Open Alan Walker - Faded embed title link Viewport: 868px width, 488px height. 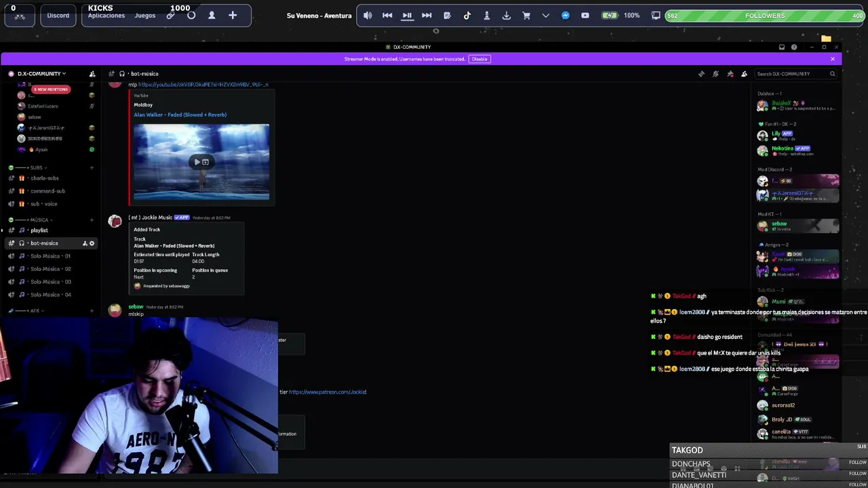[180, 115]
